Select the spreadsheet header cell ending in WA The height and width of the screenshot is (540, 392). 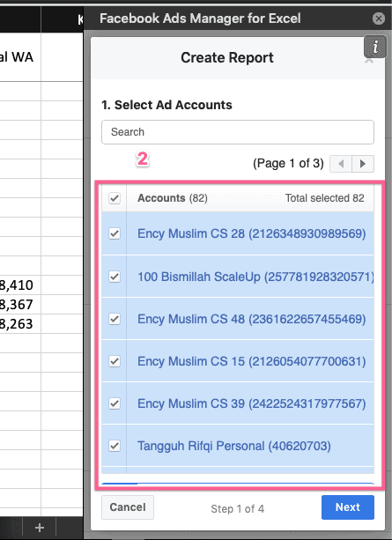click(x=20, y=57)
